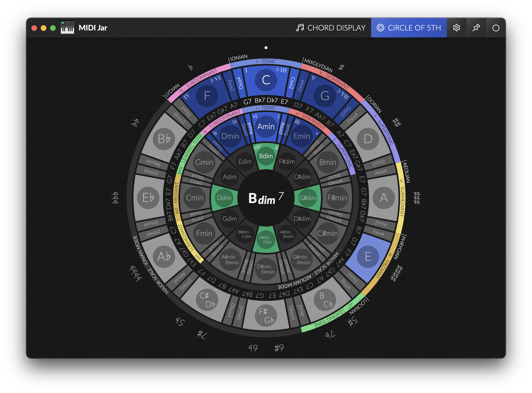Click the power icon
This screenshot has width=532, height=393.
pyautogui.click(x=495, y=28)
